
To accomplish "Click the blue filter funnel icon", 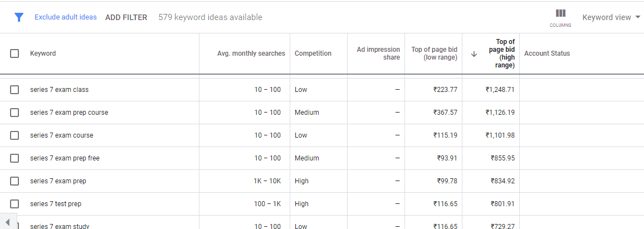I will click(x=19, y=17).
